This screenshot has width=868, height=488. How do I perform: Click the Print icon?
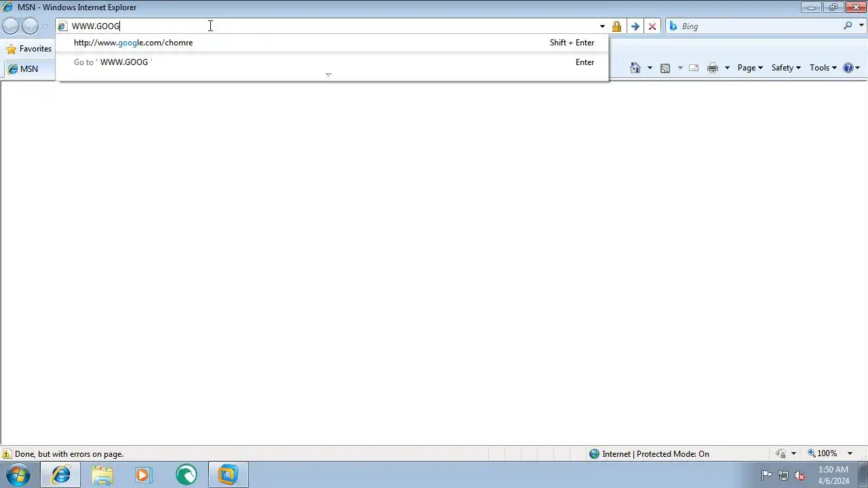tap(712, 68)
